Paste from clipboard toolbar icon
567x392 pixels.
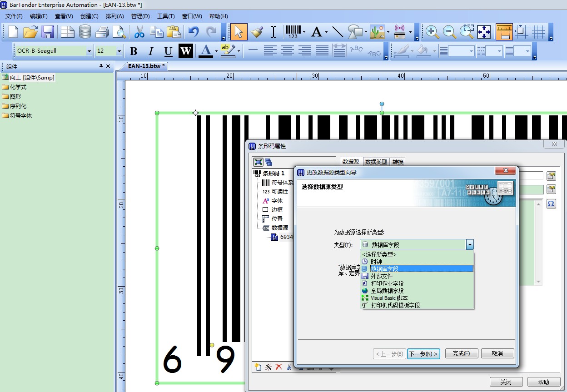point(174,32)
